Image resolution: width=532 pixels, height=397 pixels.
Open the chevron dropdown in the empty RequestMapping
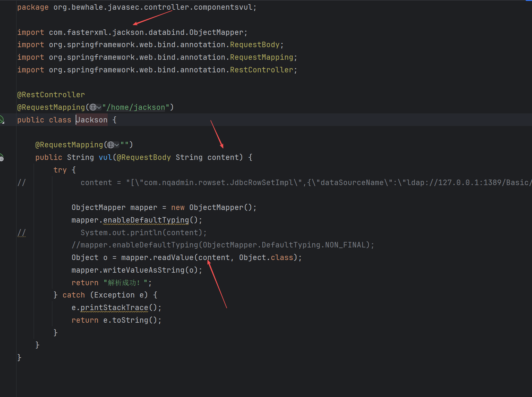click(117, 145)
